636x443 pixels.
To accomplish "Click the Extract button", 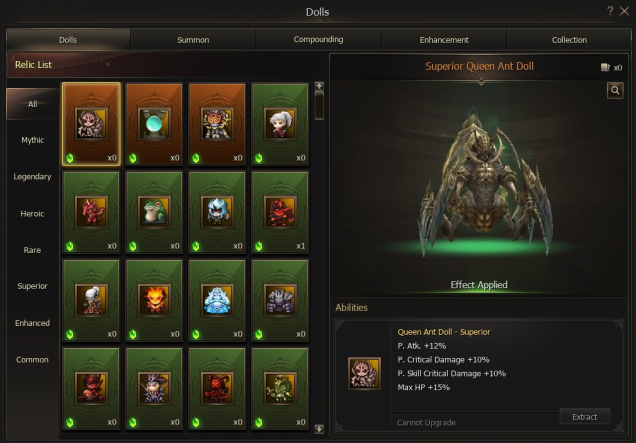I will [584, 417].
